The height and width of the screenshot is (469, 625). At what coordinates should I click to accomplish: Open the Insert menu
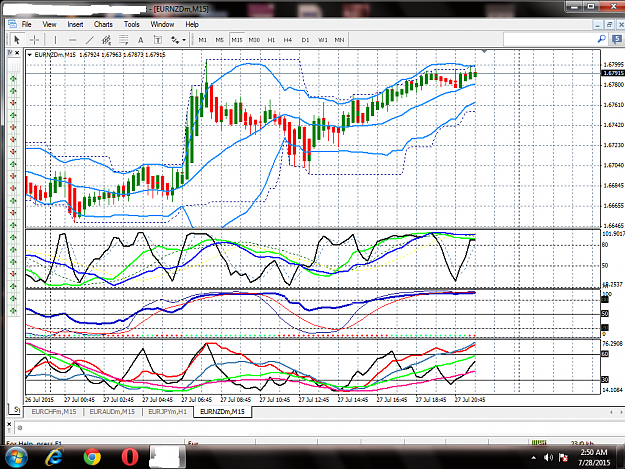(75, 24)
